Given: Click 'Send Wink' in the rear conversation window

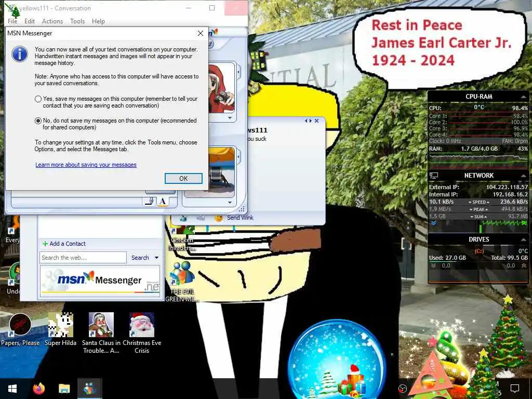Looking at the screenshot, I should click(240, 218).
